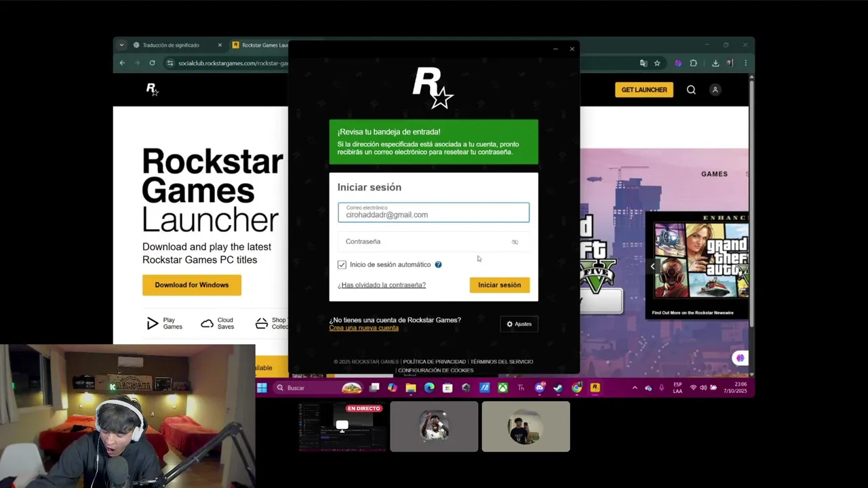868x488 pixels.
Task: Click translate page icon in address bar
Action: [x=644, y=63]
